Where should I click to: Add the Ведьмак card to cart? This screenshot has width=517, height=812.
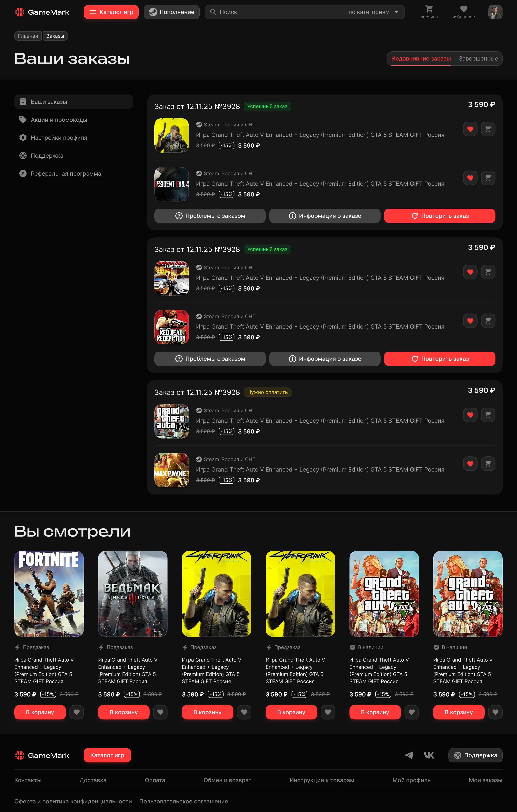point(124,712)
